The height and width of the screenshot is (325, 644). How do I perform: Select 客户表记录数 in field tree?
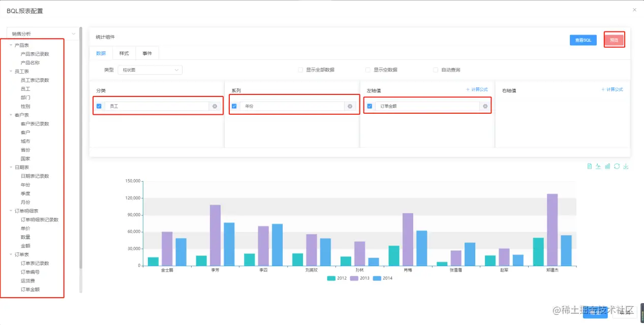35,123
